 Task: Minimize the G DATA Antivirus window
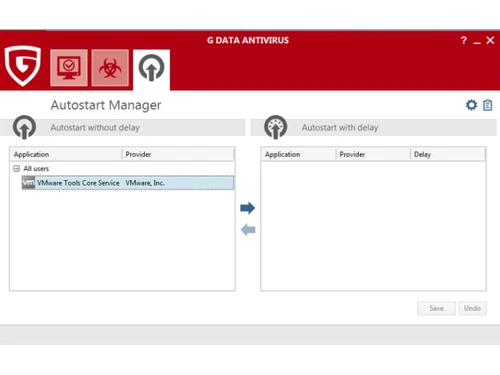(477, 42)
